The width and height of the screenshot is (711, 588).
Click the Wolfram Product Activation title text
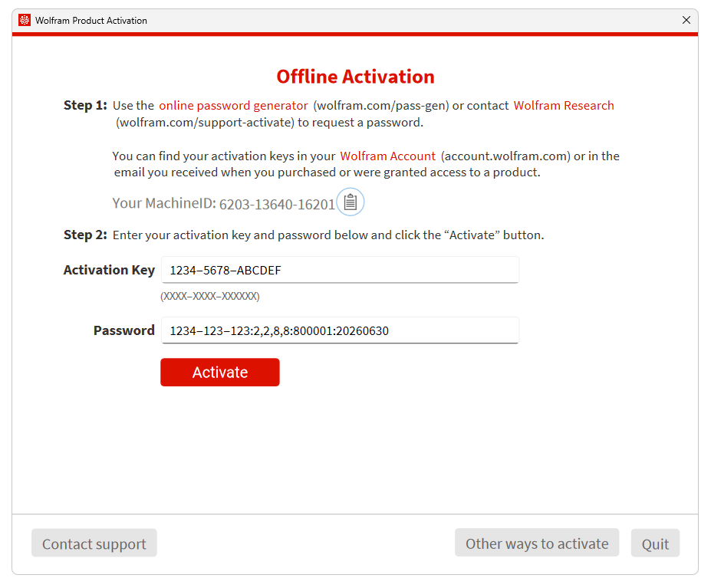(x=91, y=21)
